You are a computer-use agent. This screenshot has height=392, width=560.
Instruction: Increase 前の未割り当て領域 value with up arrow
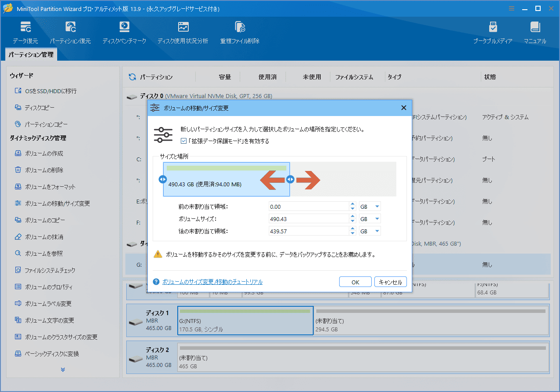(x=352, y=204)
